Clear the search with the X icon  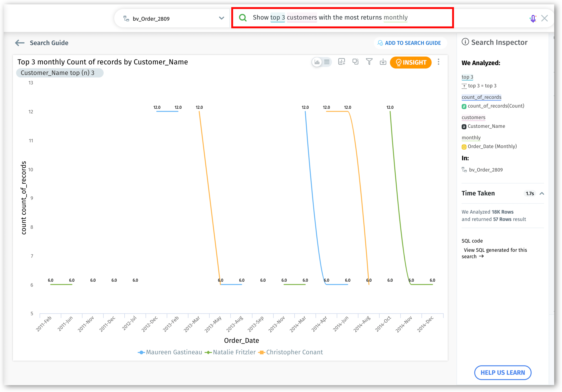pyautogui.click(x=544, y=18)
